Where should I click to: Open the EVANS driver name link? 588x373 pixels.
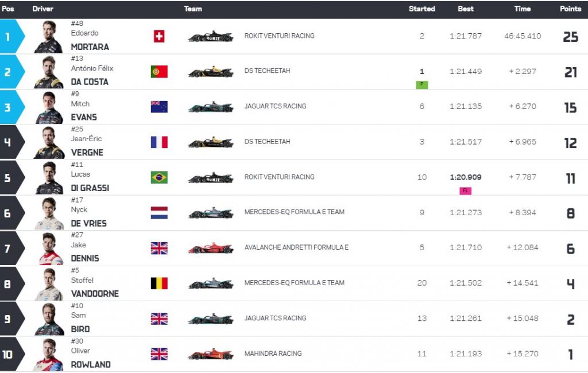[84, 117]
